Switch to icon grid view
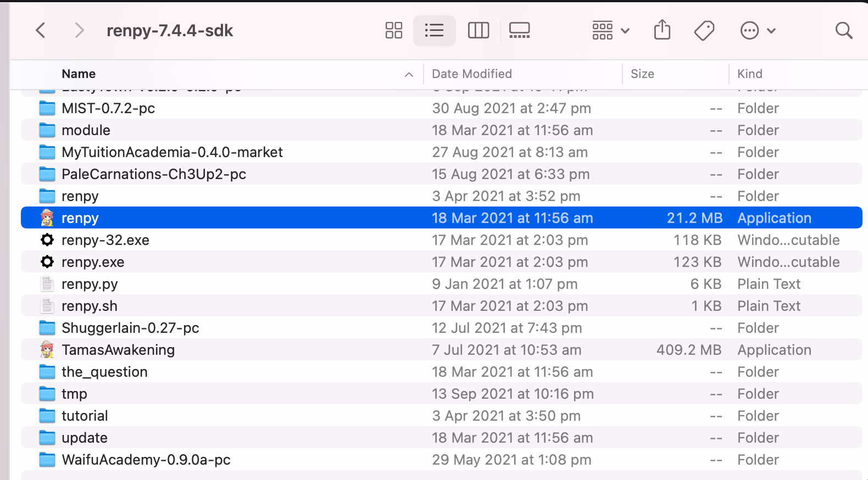The height and width of the screenshot is (480, 868). point(394,30)
